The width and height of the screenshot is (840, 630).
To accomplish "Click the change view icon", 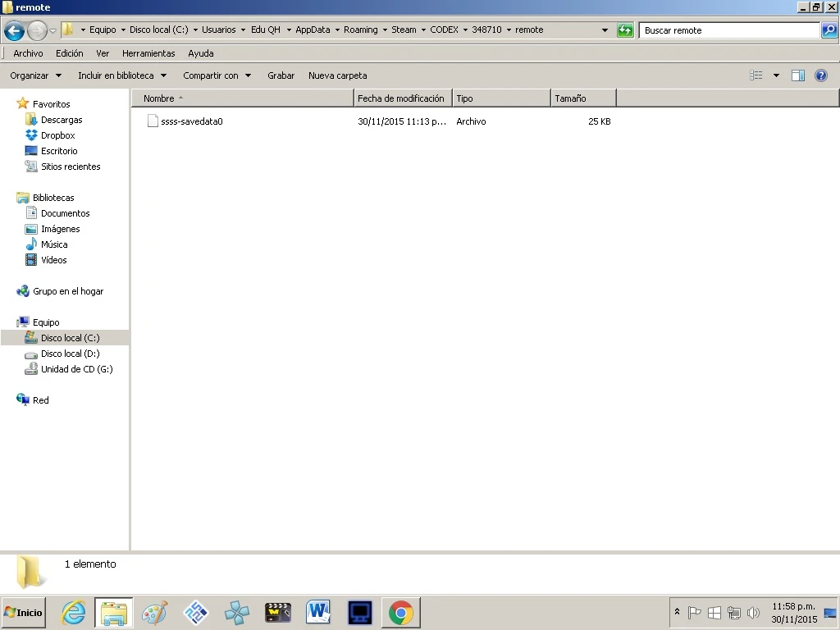I will (x=756, y=75).
